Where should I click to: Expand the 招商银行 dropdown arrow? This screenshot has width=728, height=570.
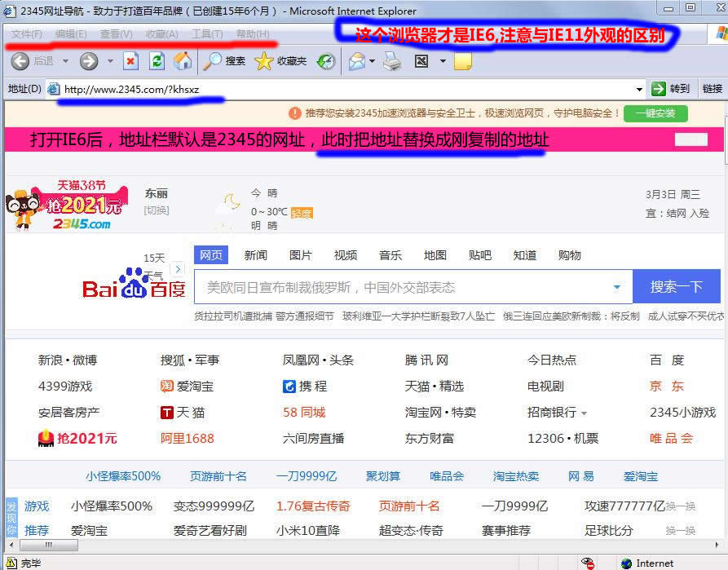[x=584, y=413]
